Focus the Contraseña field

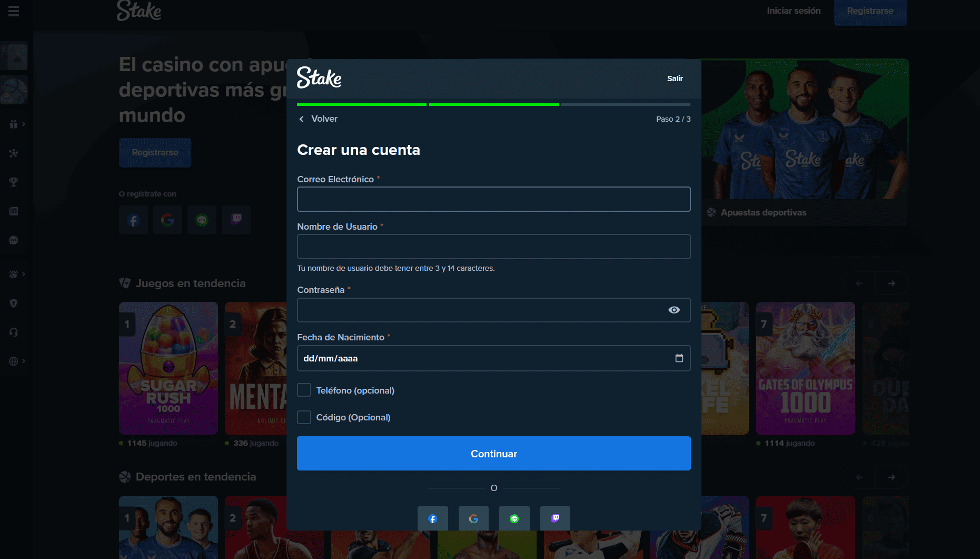[494, 310]
